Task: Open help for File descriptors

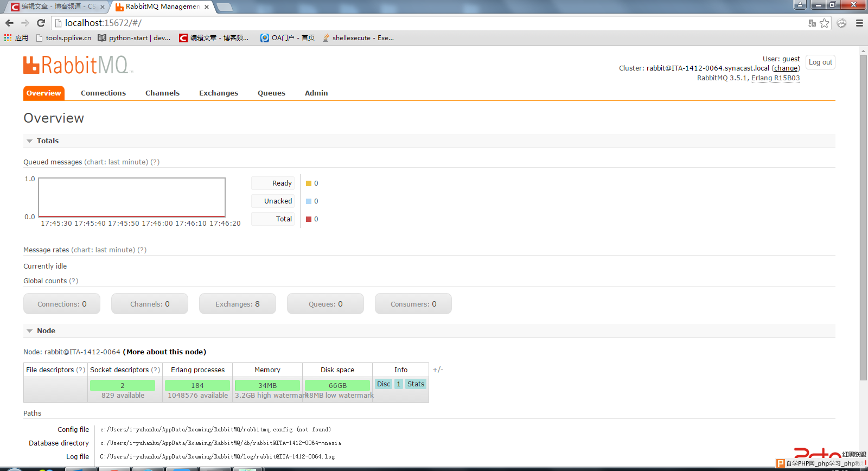Action: (x=81, y=370)
